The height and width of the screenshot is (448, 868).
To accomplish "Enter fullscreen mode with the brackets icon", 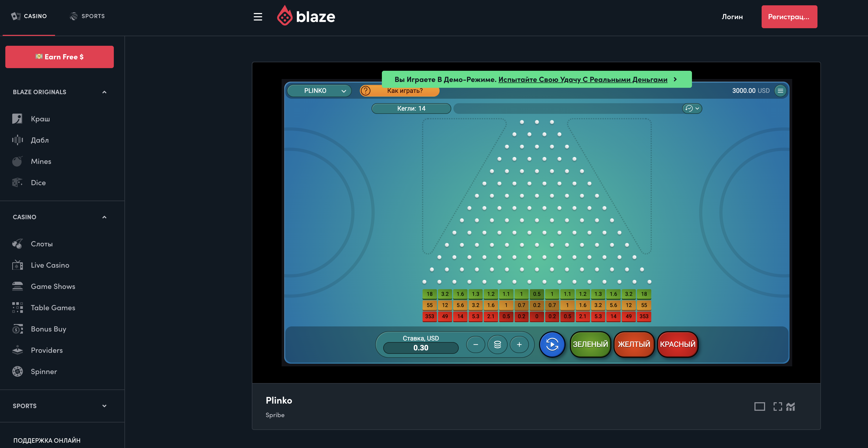I will (777, 406).
